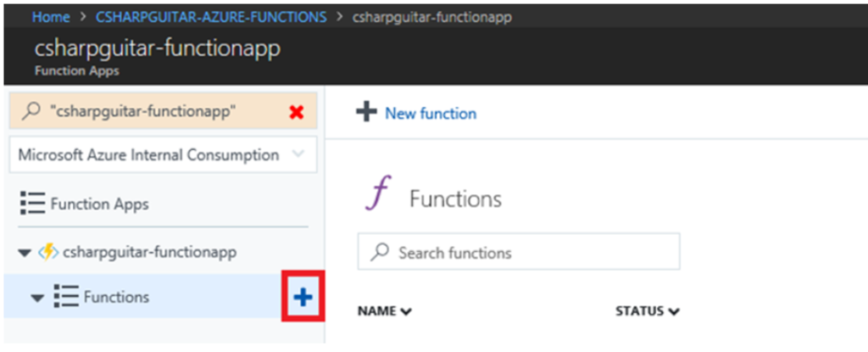The width and height of the screenshot is (868, 352).
Task: Clear search with the red X icon
Action: click(x=297, y=113)
